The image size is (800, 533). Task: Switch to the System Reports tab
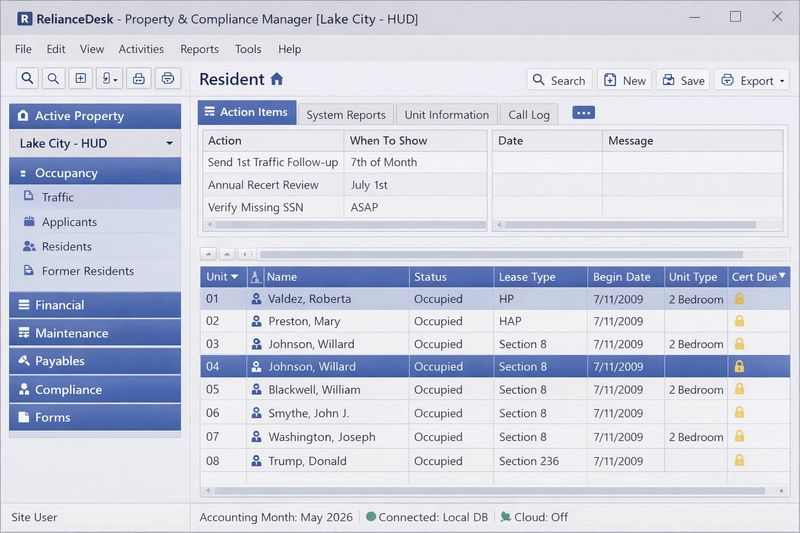[345, 114]
